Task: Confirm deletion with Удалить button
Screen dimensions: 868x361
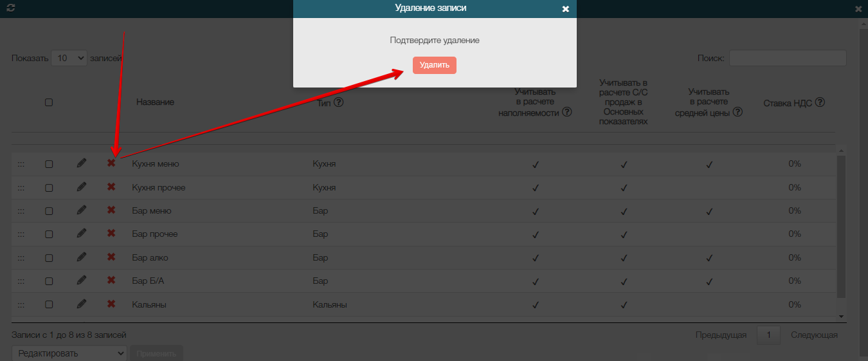Action: 435,65
